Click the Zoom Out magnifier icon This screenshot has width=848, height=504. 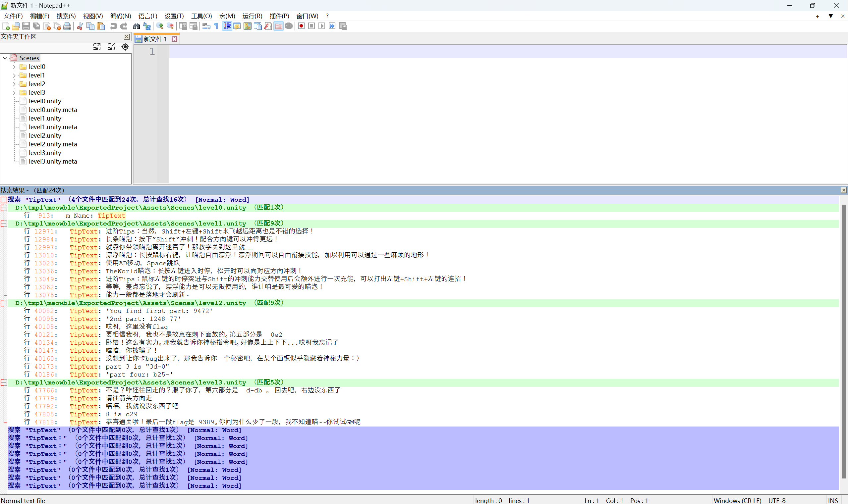click(170, 26)
